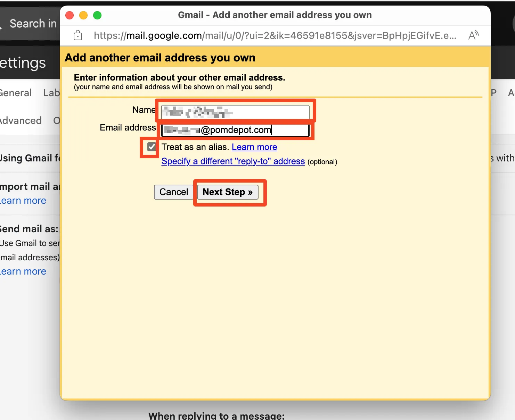The width and height of the screenshot is (515, 420).
Task: Maximize the popup with green button
Action: click(x=97, y=15)
